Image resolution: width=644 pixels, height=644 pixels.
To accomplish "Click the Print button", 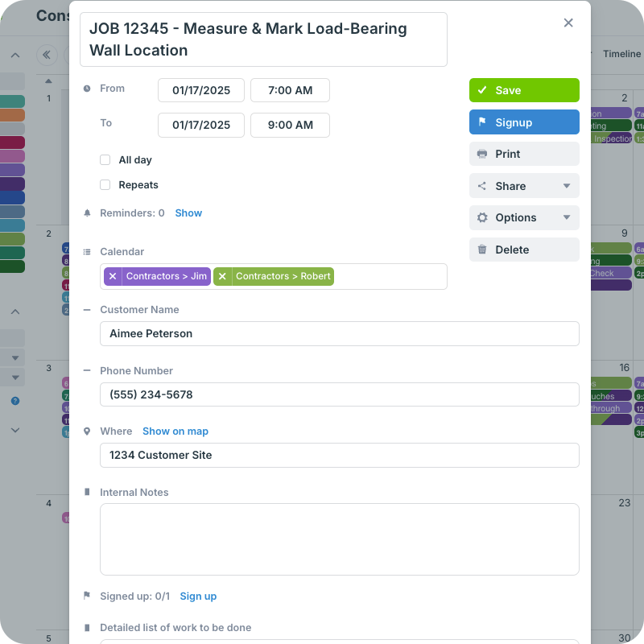I will [x=524, y=154].
